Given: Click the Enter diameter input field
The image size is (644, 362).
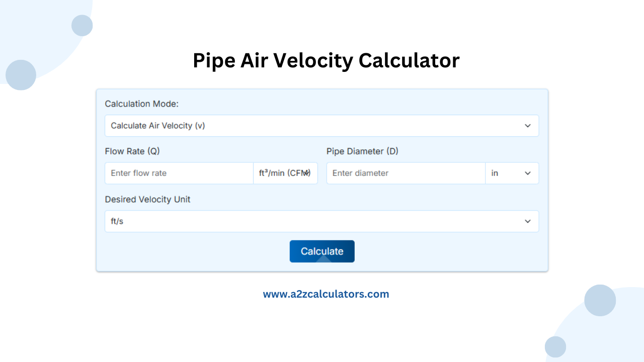Looking at the screenshot, I should 405,173.
